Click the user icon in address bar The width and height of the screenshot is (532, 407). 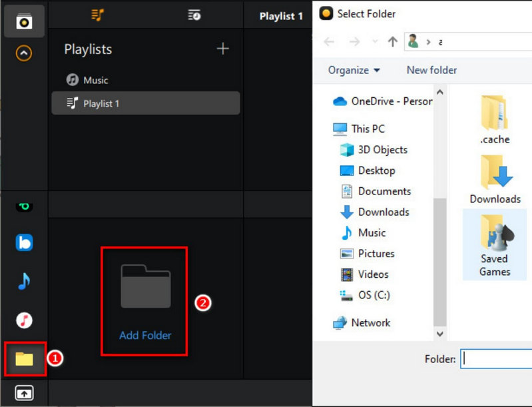[413, 41]
